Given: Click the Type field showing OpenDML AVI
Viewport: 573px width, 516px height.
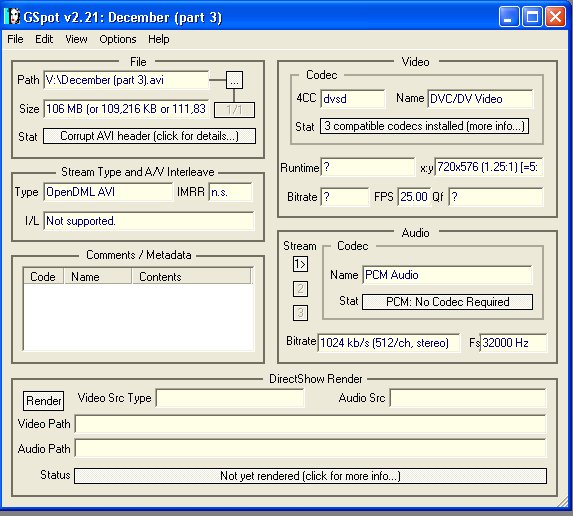Looking at the screenshot, I should click(x=108, y=192).
